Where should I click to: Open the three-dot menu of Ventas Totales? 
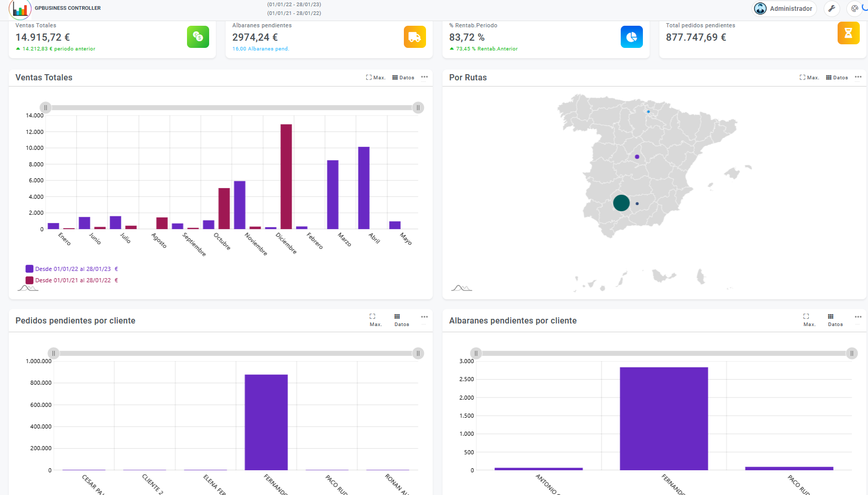point(424,77)
